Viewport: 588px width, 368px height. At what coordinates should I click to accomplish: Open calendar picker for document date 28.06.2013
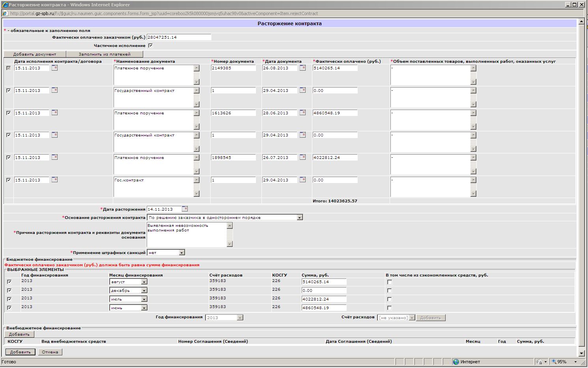point(302,113)
